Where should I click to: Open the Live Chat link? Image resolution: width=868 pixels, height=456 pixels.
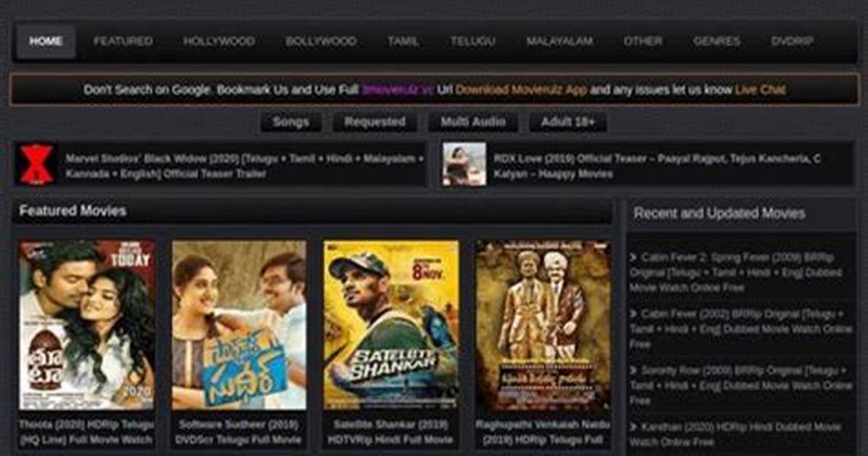click(760, 90)
